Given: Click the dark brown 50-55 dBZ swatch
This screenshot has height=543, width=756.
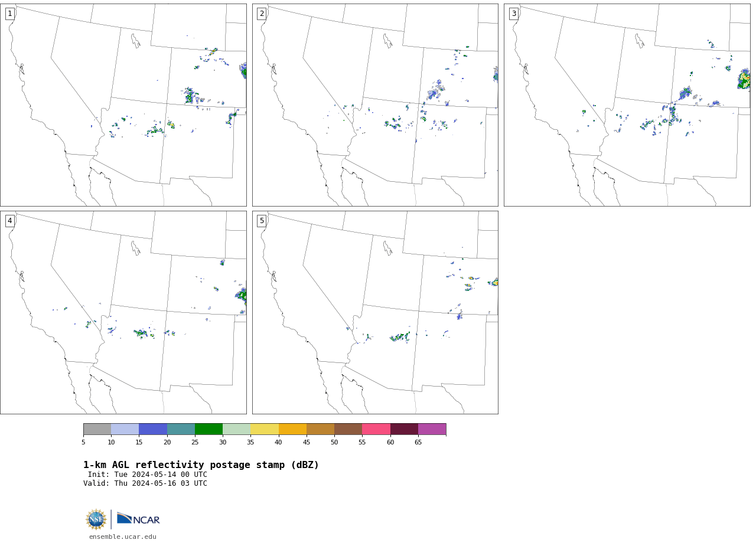Looking at the screenshot, I should 348,429.
